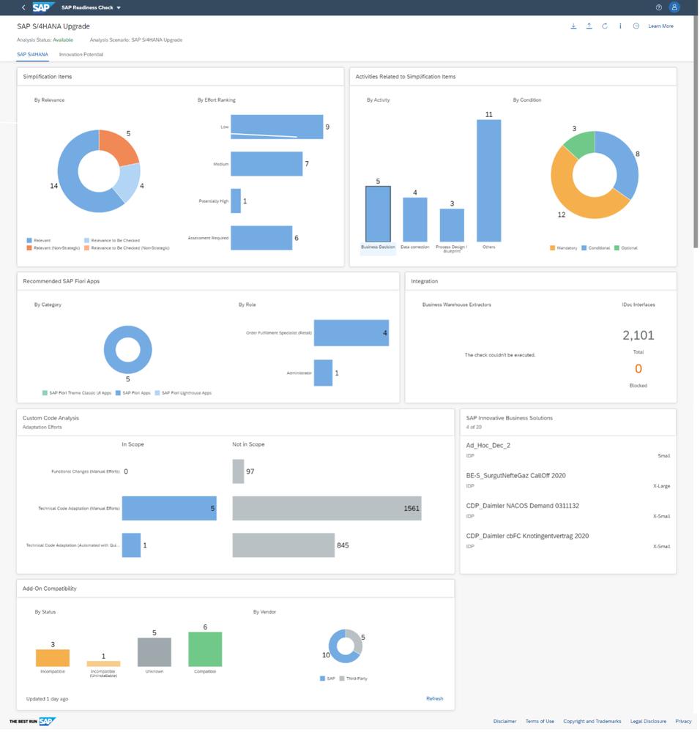Click the Not in Scope 97 bar
Viewport: 700px width, 732px height.
pyautogui.click(x=238, y=471)
